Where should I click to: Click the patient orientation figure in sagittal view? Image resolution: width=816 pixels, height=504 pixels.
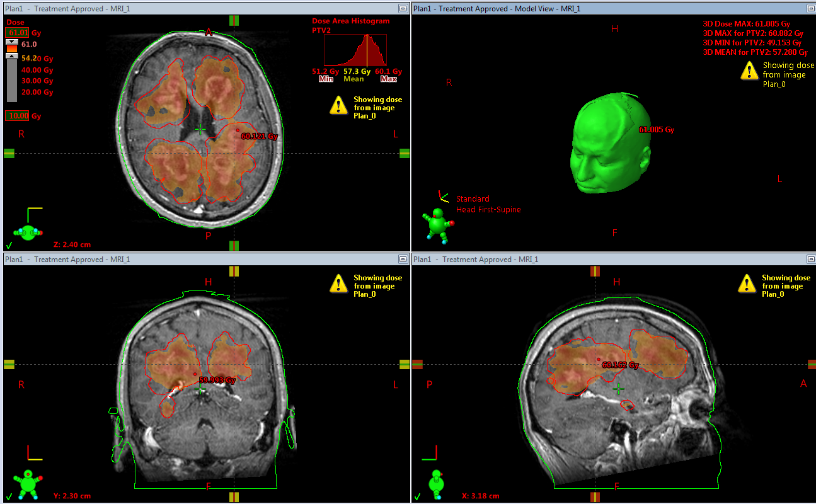[436, 483]
